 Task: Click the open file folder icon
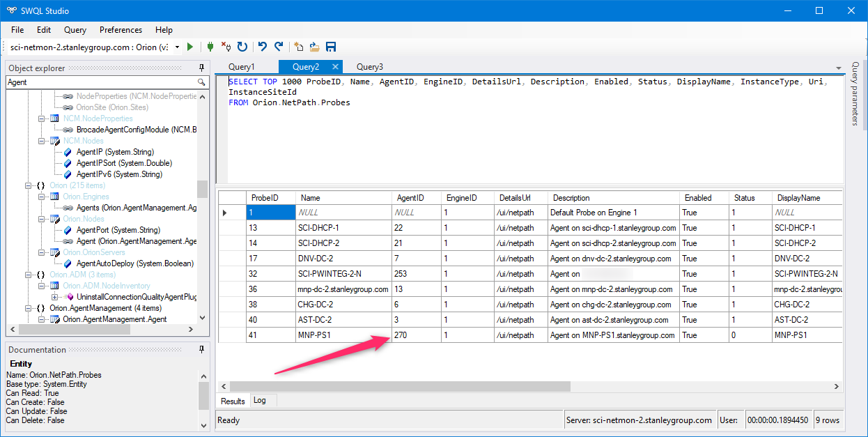coord(314,47)
